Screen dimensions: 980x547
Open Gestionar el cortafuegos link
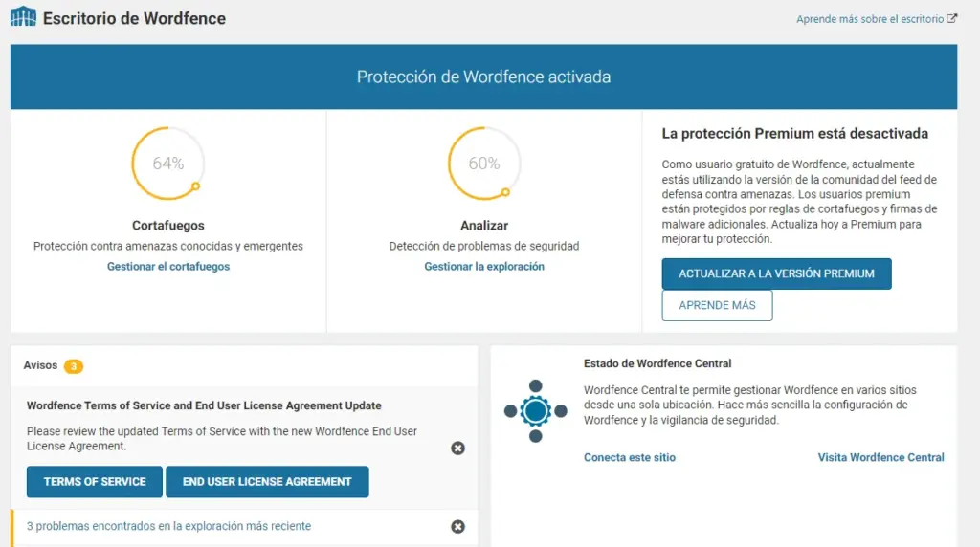168,267
